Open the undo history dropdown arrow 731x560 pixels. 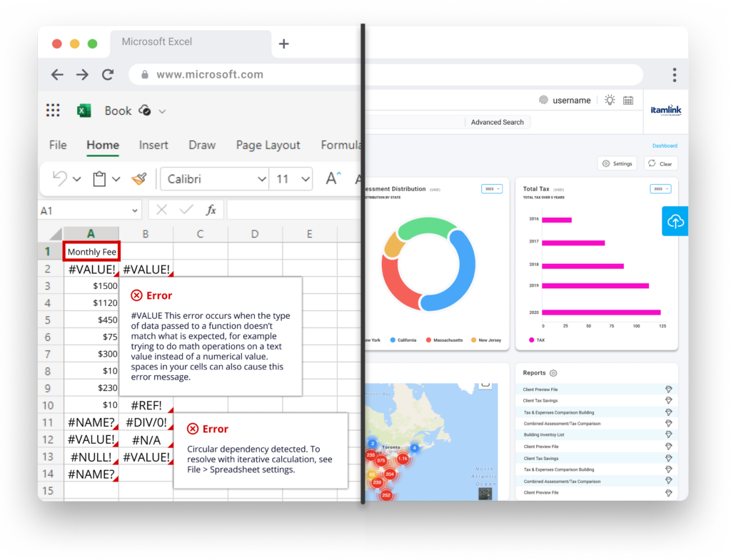pyautogui.click(x=77, y=179)
